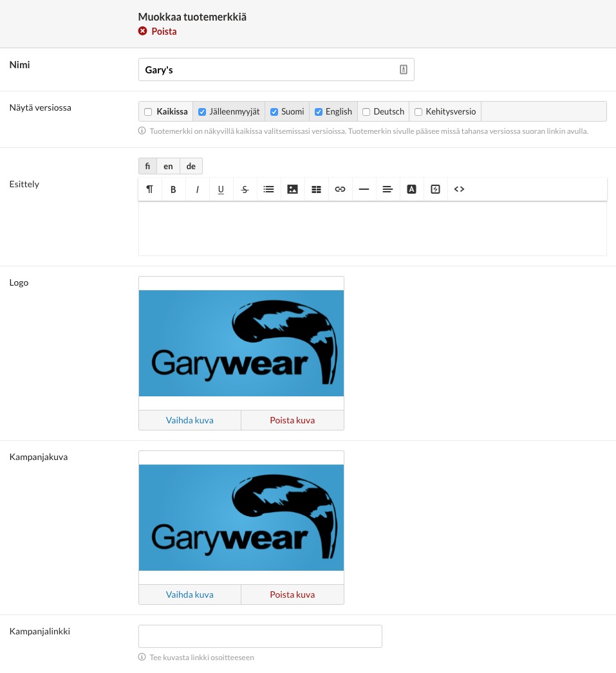Click the Näytä versiossa label
616x673 pixels.
41,107
